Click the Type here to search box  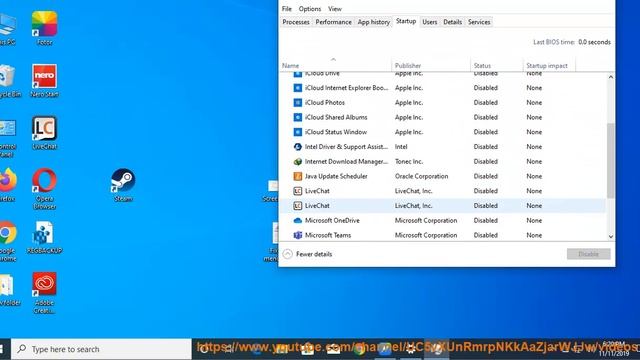click(x=101, y=349)
